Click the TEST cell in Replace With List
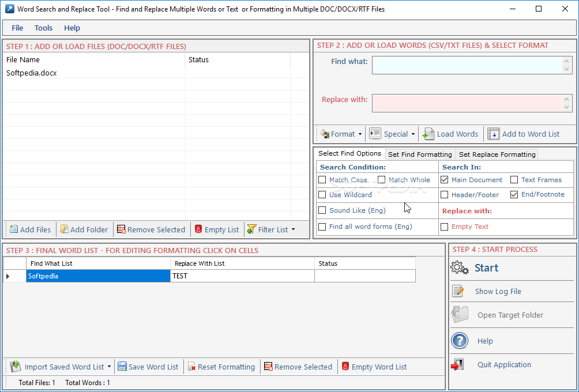579x392 pixels. (x=242, y=276)
